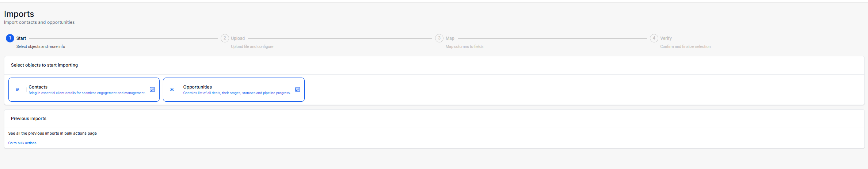Go to the Verify step
The image size is (868, 169).
point(666,38)
